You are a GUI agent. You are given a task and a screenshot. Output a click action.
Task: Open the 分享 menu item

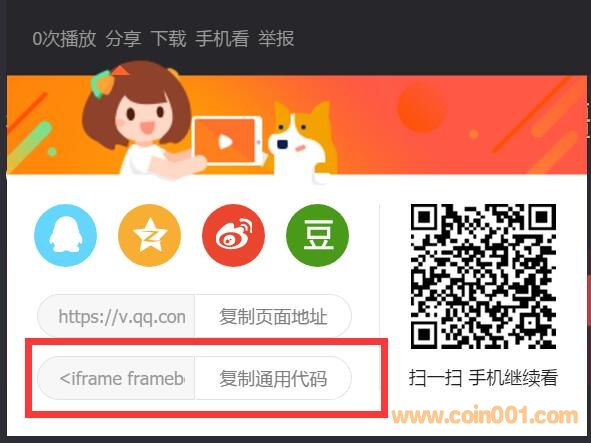click(123, 39)
